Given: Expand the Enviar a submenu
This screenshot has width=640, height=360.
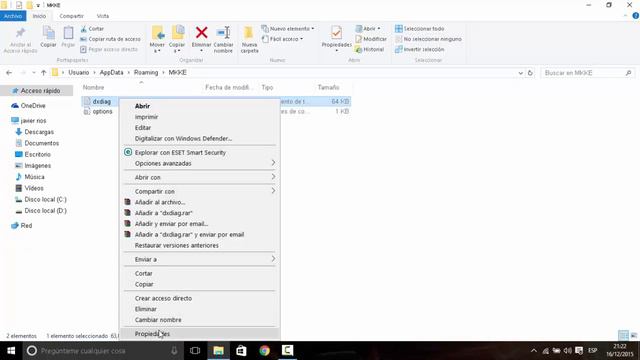Looking at the screenshot, I should click(200, 259).
